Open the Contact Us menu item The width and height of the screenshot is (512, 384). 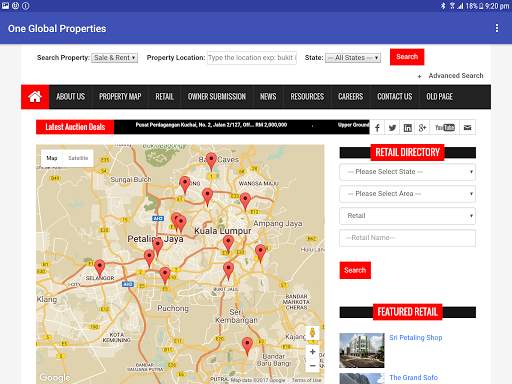point(395,97)
